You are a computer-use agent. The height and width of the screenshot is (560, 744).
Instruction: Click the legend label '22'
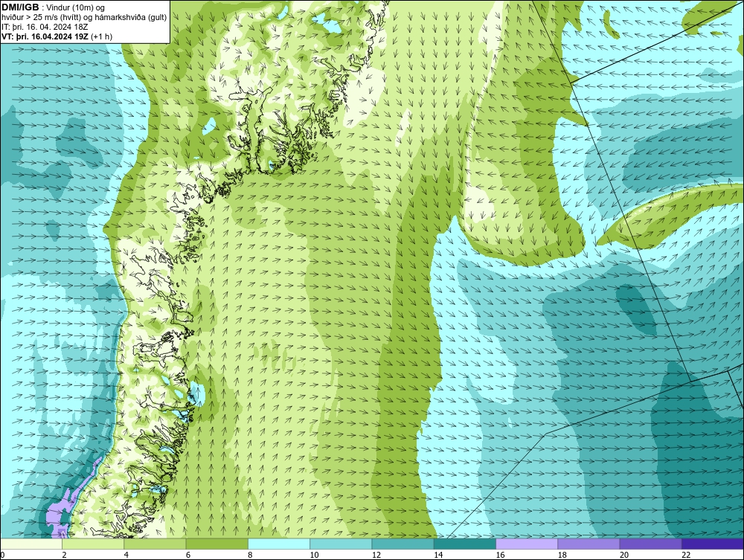click(x=685, y=555)
